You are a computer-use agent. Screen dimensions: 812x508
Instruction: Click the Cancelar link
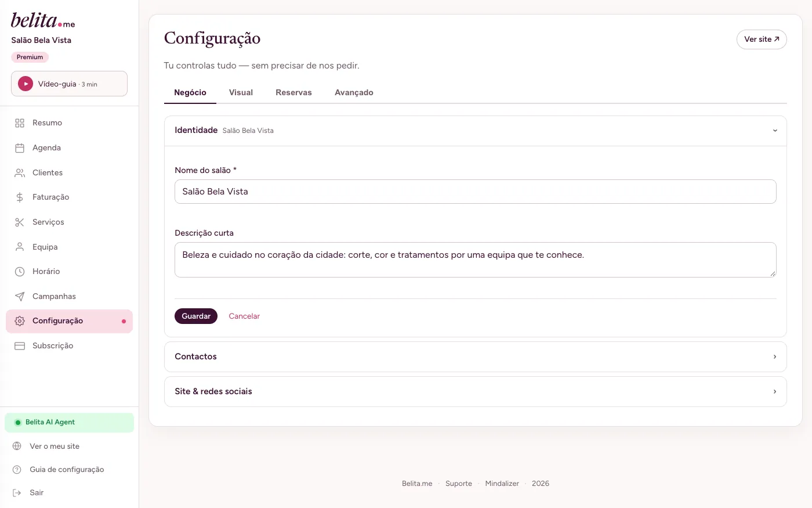244,316
